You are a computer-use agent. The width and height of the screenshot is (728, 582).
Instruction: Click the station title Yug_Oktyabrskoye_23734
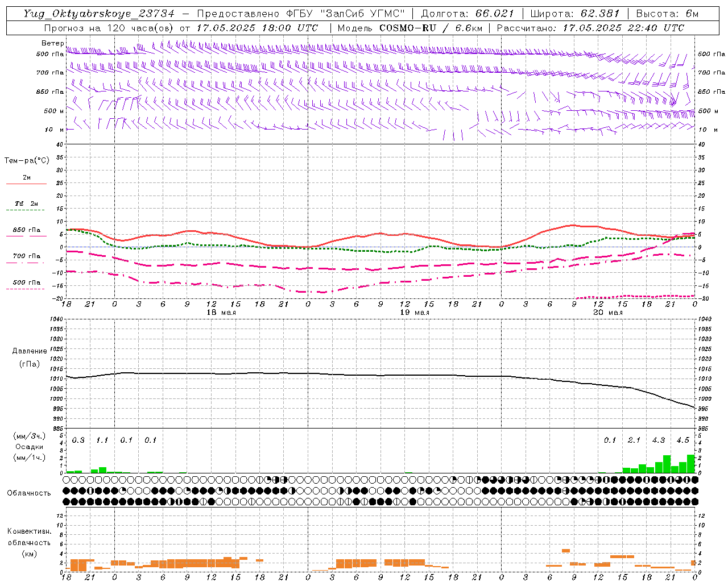(99, 14)
